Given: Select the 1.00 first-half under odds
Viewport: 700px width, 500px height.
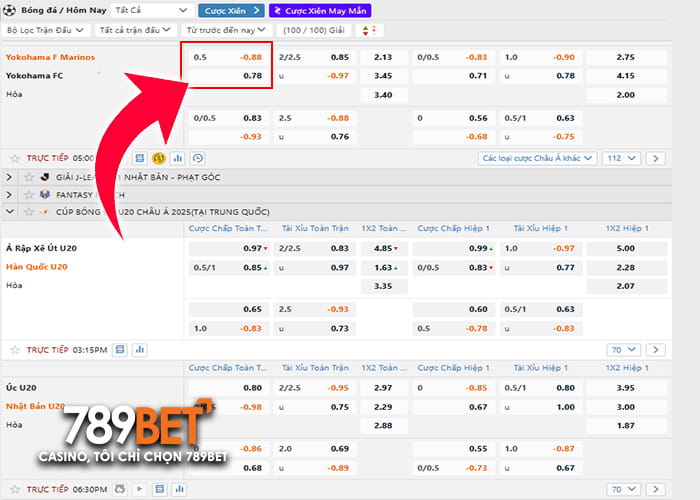Looking at the screenshot, I should pos(541,407).
